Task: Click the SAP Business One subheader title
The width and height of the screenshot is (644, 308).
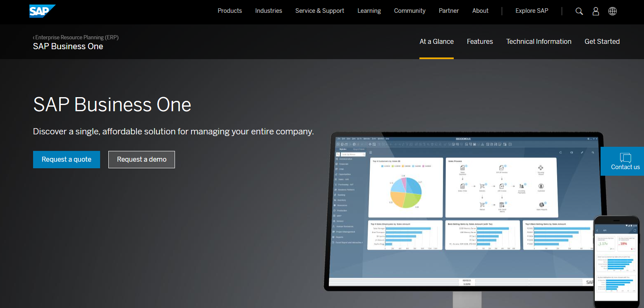Action: click(x=68, y=46)
